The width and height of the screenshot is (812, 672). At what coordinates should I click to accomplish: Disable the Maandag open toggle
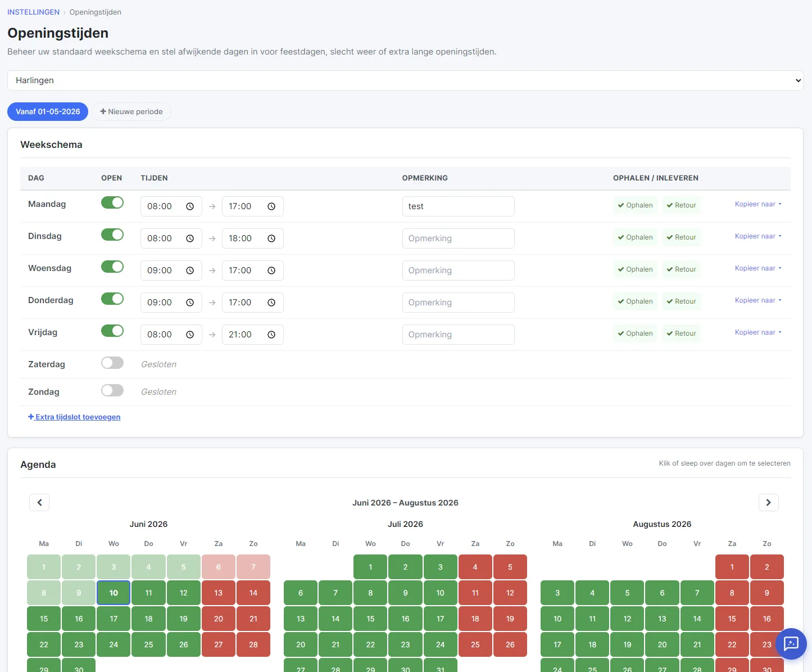(x=112, y=202)
